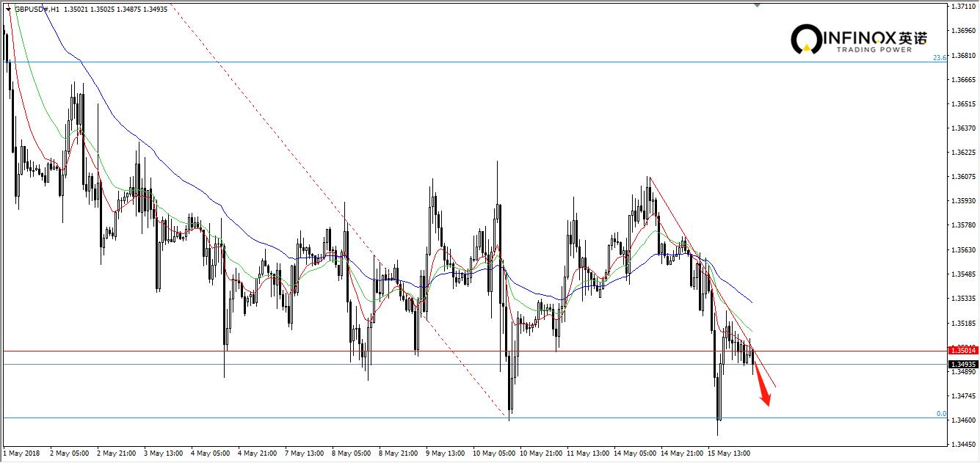Click the 1.34600 price axis value
The height and width of the screenshot is (463, 980).
tap(963, 420)
